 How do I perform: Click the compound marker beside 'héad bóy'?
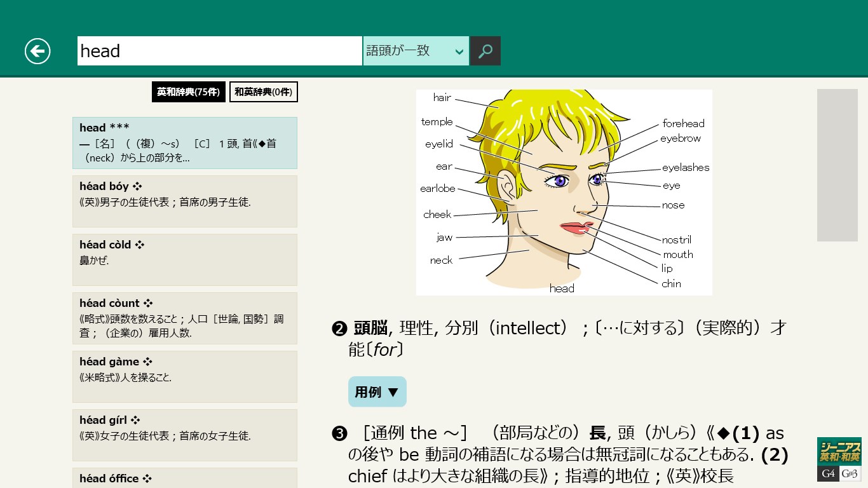tap(137, 187)
